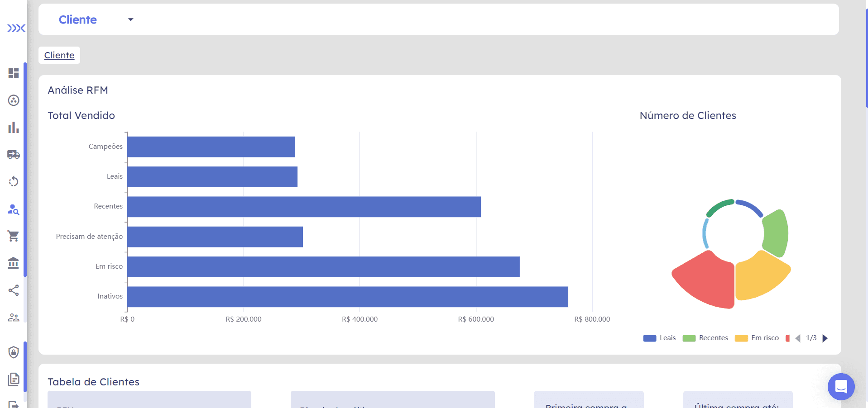Toggle the Leais legend color swatch
The width and height of the screenshot is (868, 408).
[x=650, y=338]
